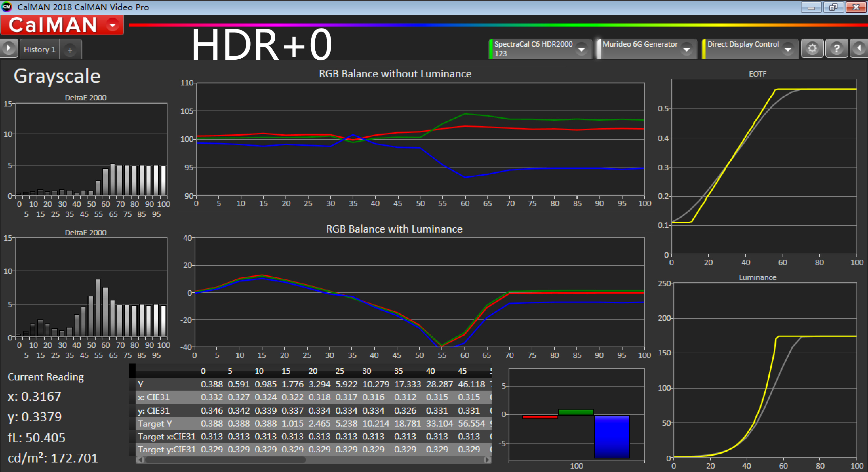The width and height of the screenshot is (868, 472).
Task: Click the Luminance chart title
Action: pyautogui.click(x=757, y=277)
